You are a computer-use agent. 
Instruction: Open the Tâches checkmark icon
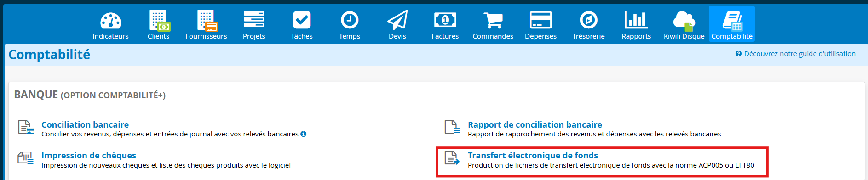pyautogui.click(x=302, y=20)
